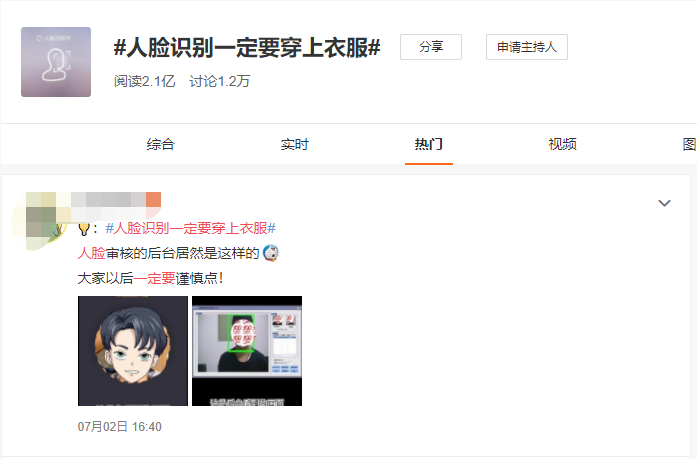
Task: Switch to the 综合 tab
Action: [x=160, y=144]
